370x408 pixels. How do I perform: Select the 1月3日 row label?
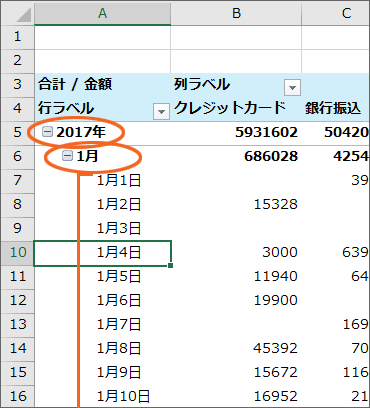pyautogui.click(x=119, y=229)
